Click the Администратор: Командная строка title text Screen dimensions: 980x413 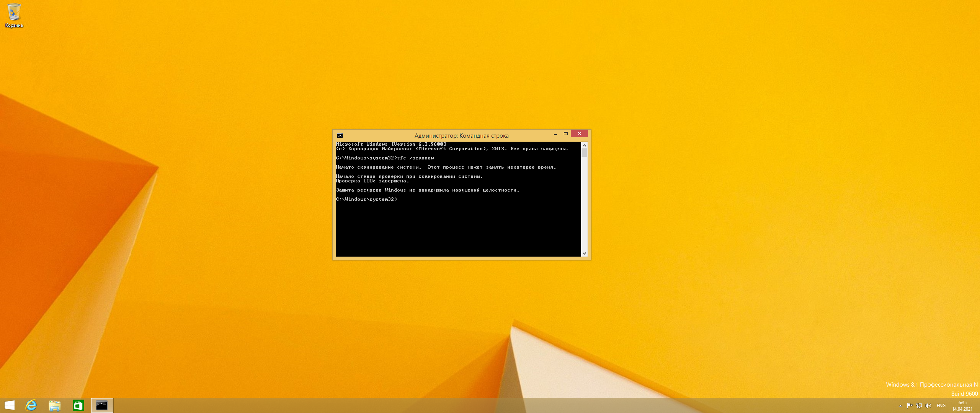(461, 136)
